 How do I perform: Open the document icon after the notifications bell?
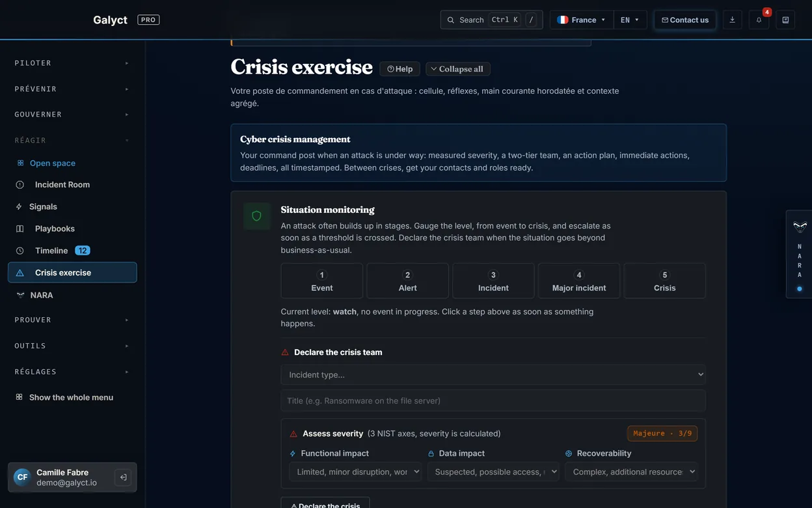coord(785,20)
